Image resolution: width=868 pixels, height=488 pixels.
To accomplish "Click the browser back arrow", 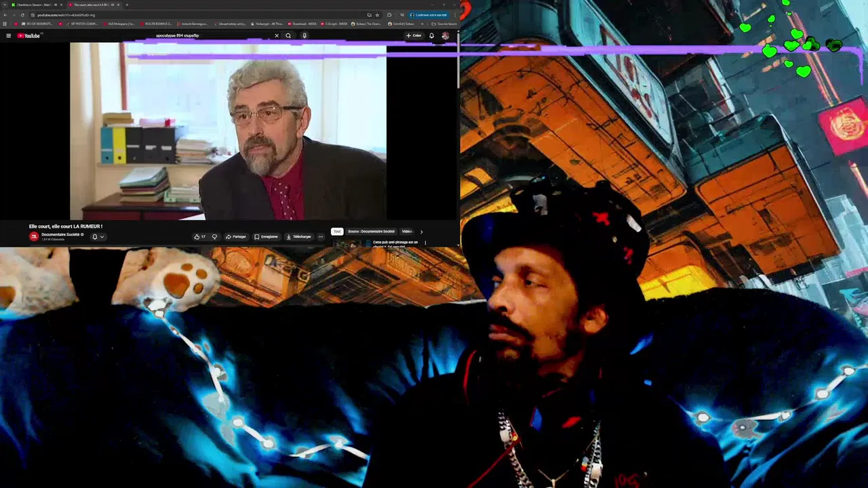I will tap(5, 15).
